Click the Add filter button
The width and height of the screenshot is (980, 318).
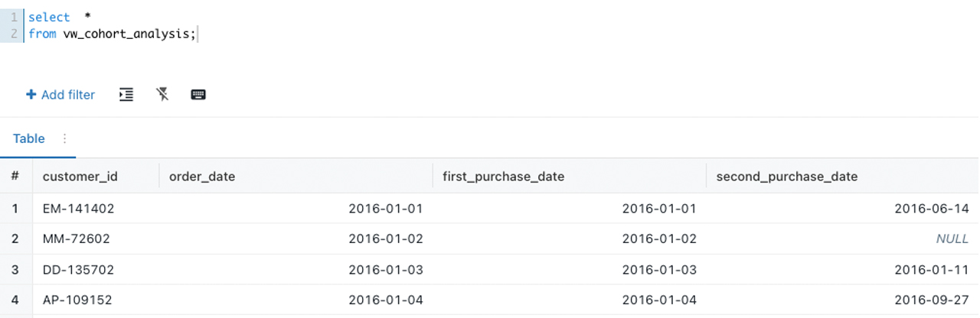pos(60,95)
